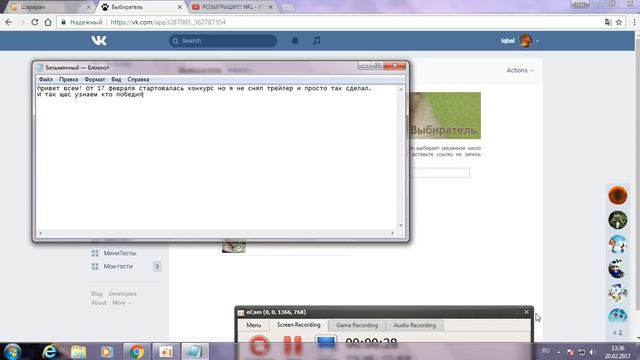Open the Вид menu in Notepad
The height and width of the screenshot is (360, 640).
click(x=116, y=79)
